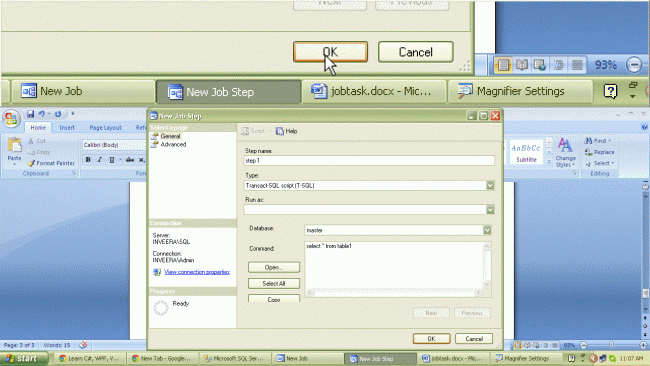This screenshot has width=650, height=366.
Task: Switch to Print Layout view in Word status bar
Action: 518,345
